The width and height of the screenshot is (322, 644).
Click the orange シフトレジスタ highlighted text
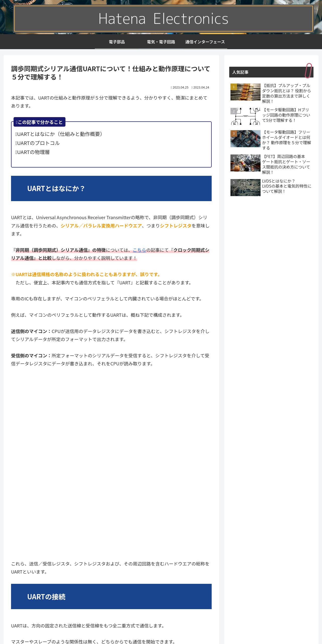point(176,226)
